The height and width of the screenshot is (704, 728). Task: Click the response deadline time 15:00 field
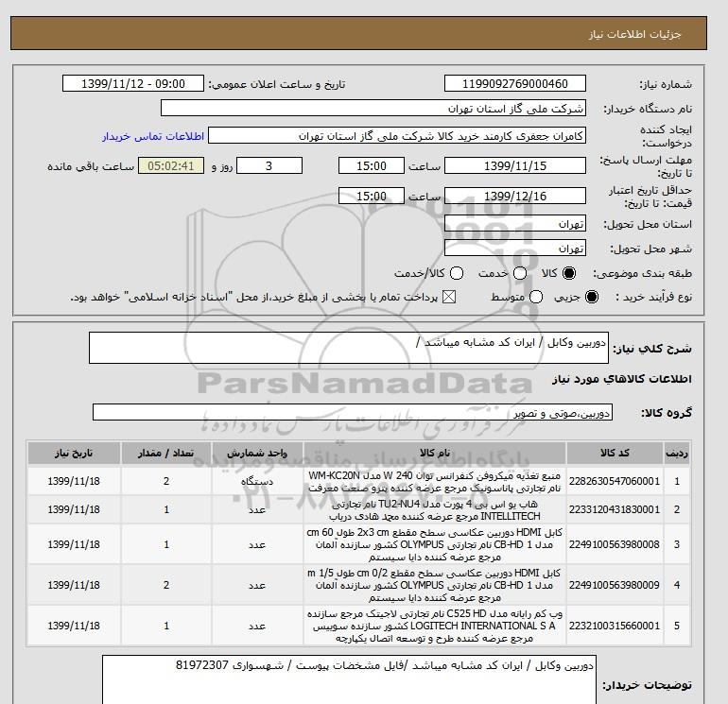(x=372, y=165)
